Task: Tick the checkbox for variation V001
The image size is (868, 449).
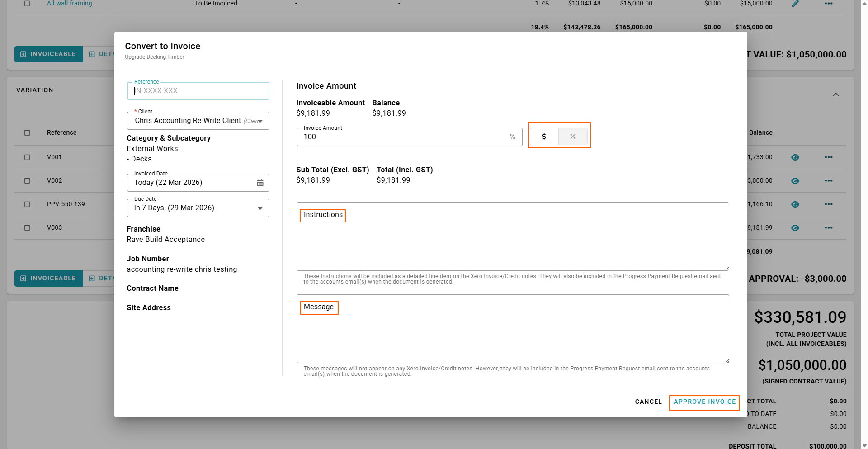Action: [x=27, y=157]
